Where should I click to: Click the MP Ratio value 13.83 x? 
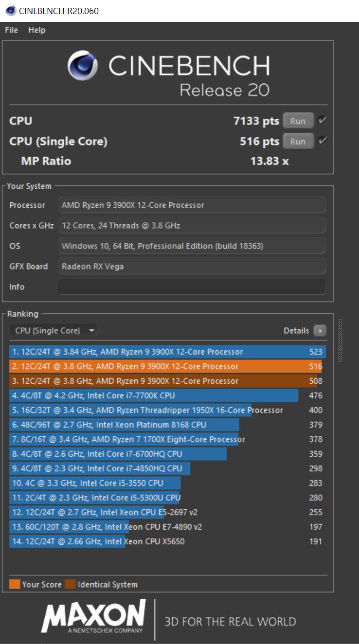[269, 161]
